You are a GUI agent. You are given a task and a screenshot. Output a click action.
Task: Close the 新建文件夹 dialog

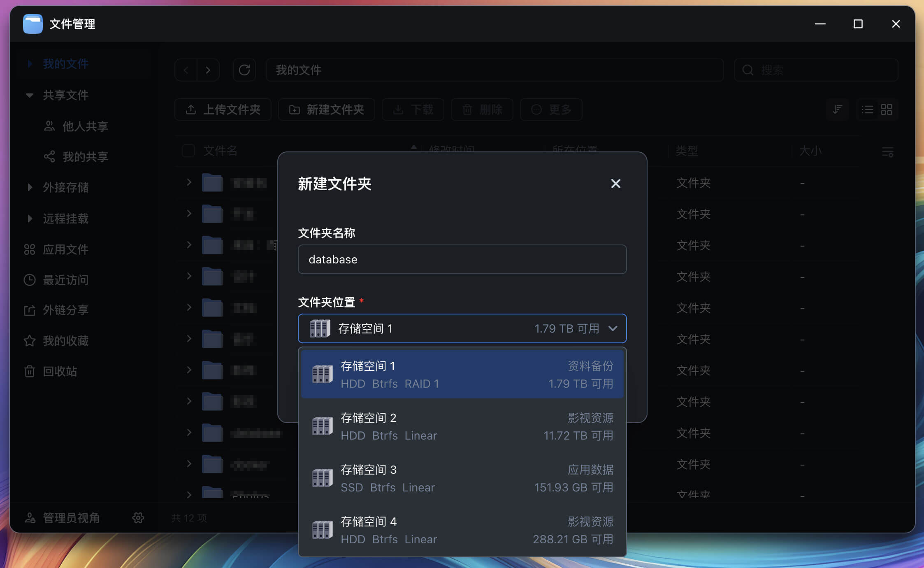click(x=615, y=184)
